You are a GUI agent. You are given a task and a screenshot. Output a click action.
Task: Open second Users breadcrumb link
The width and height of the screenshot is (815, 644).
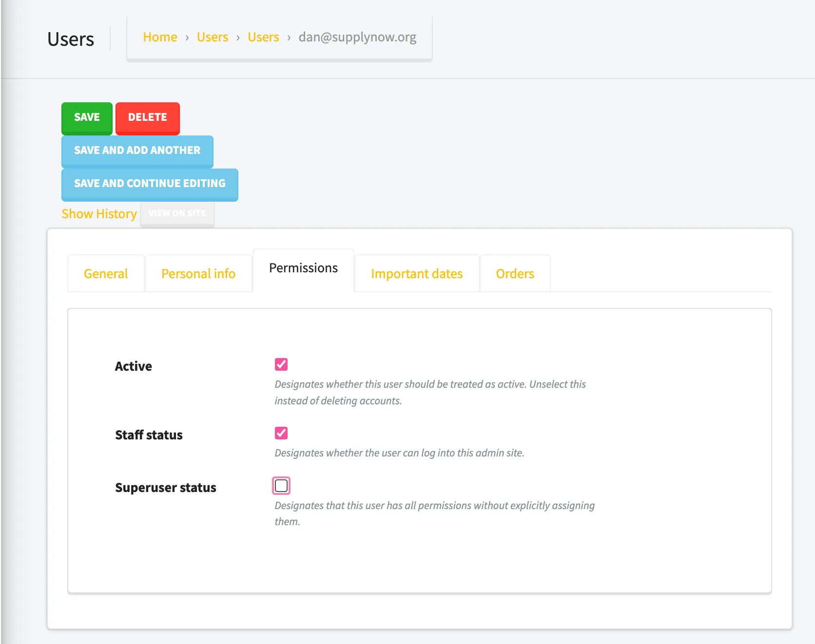point(263,37)
